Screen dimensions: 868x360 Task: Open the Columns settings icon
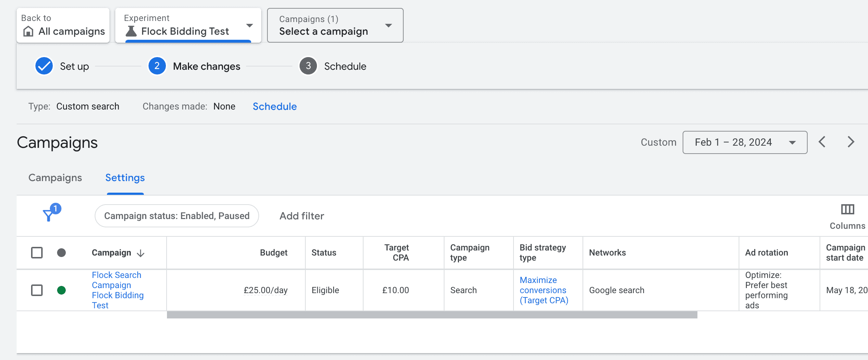point(847,210)
